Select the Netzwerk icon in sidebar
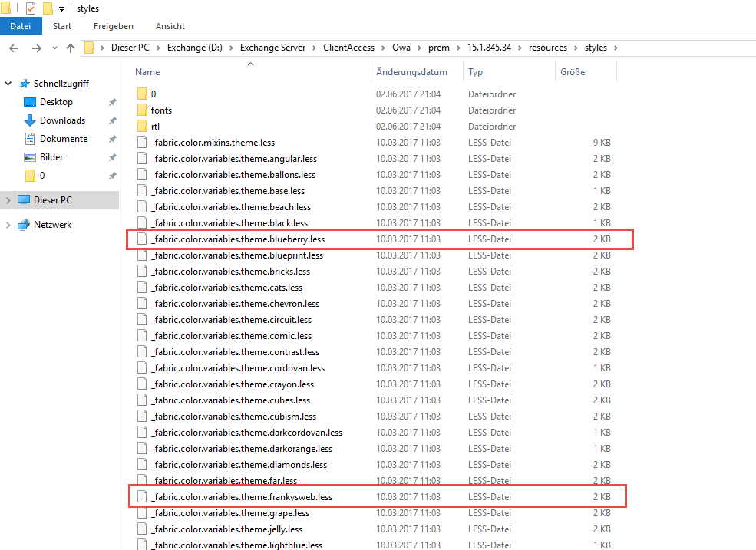 (23, 225)
